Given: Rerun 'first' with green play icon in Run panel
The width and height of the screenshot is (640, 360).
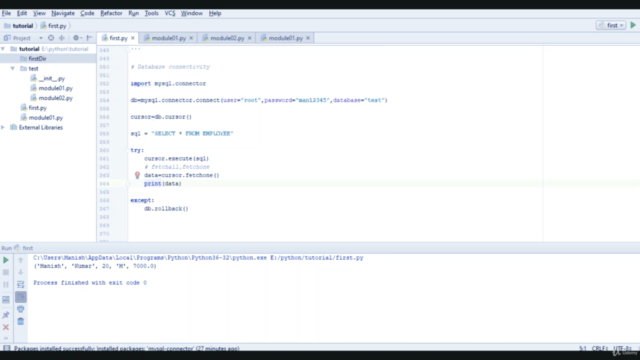Looking at the screenshot, I should 6,260.
